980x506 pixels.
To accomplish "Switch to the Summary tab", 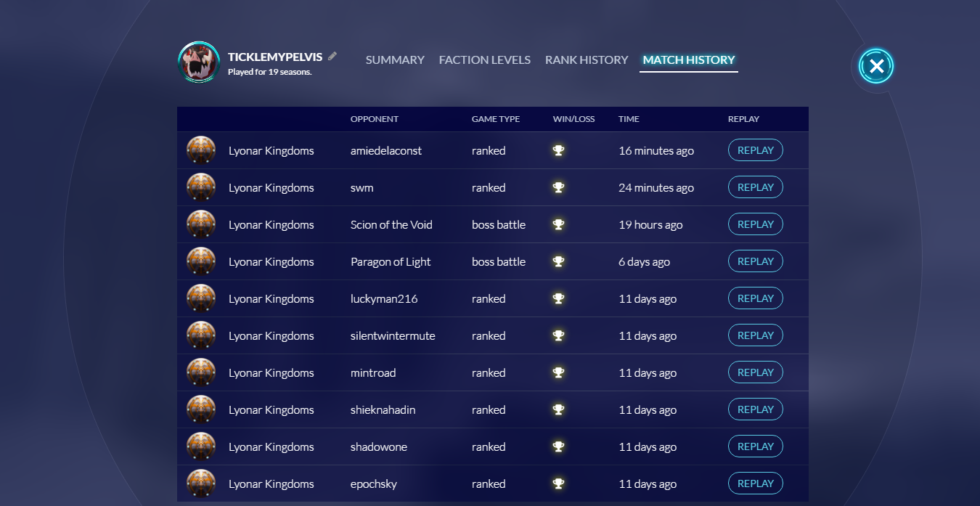I will pyautogui.click(x=395, y=60).
